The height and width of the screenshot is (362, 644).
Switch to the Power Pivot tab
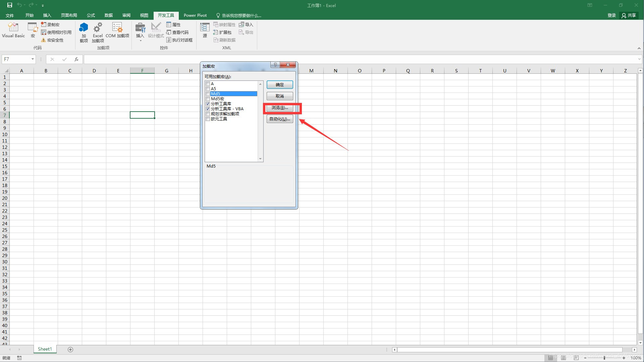[x=195, y=15]
